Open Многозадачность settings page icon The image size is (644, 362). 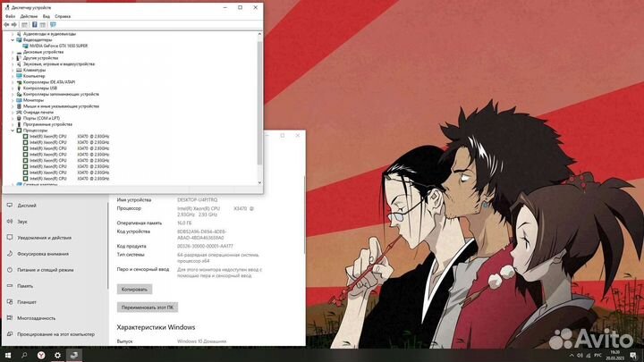10,318
